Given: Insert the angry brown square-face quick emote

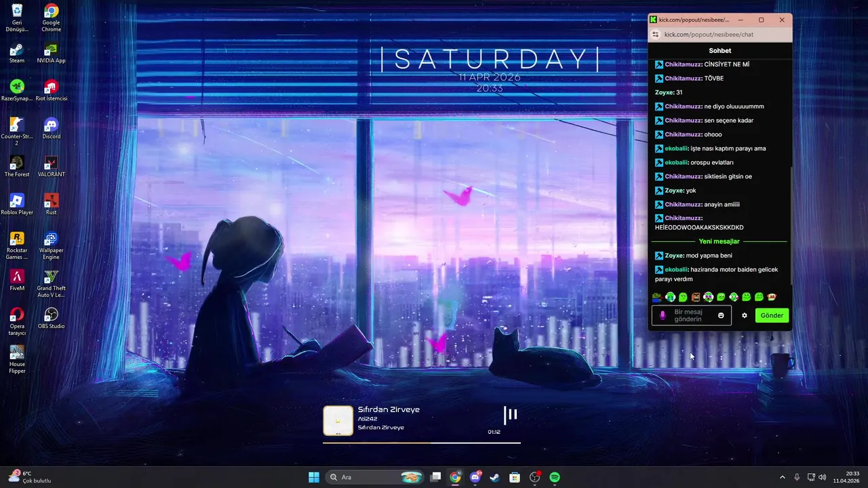Looking at the screenshot, I should [x=696, y=297].
